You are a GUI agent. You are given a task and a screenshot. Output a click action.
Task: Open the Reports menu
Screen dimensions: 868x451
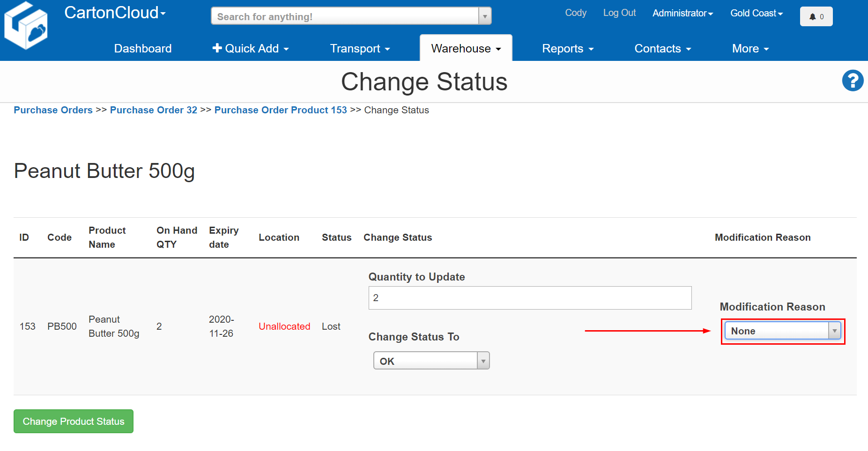point(567,49)
